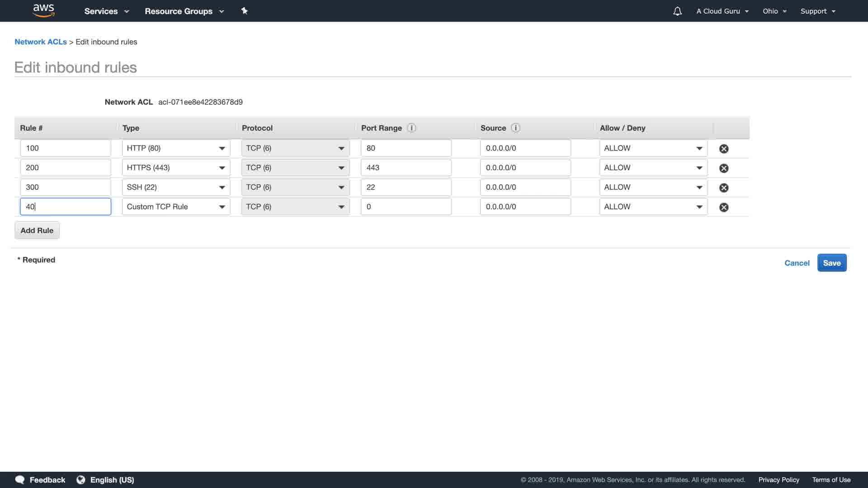
Task: Click the Feedback speech bubble icon
Action: pos(20,480)
